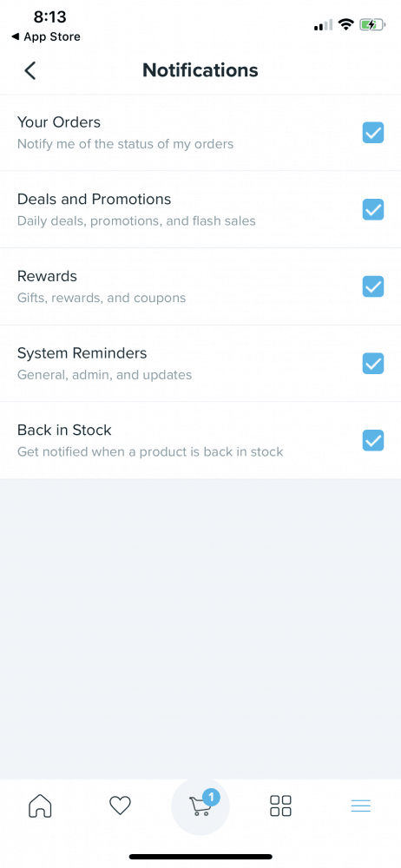This screenshot has width=401, height=868.
Task: Disable the Rewards notifications checkbox
Action: [372, 286]
